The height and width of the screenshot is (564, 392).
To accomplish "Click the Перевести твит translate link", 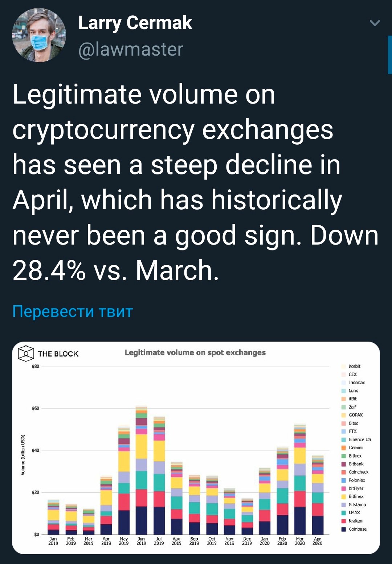I will pyautogui.click(x=73, y=311).
